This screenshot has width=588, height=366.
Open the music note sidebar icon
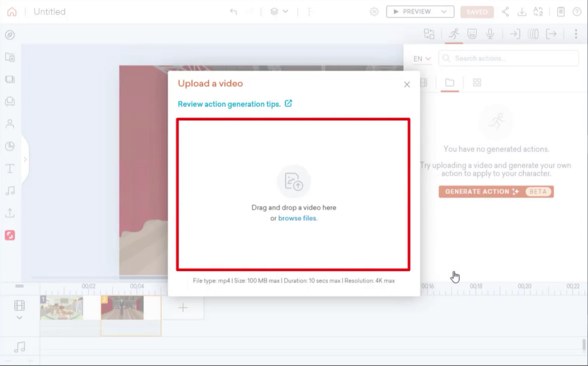[10, 191]
